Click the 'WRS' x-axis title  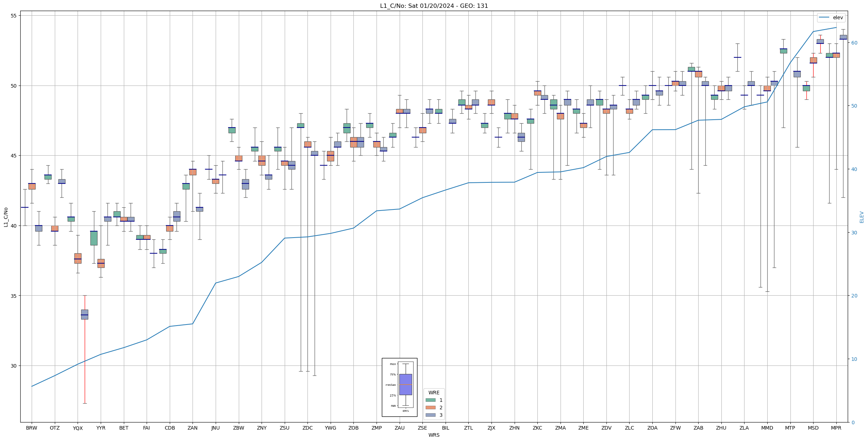[x=434, y=435]
